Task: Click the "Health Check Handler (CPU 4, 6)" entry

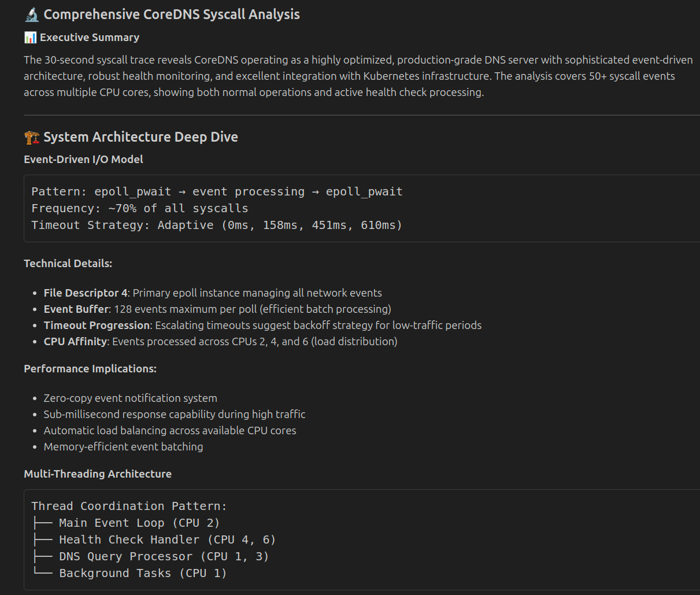Action: 167,539
